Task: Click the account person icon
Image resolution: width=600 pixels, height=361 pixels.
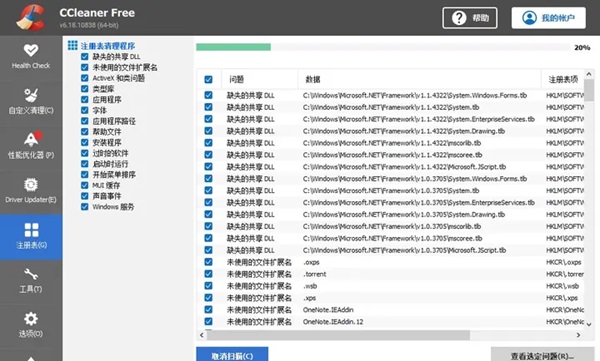Action: coord(529,18)
